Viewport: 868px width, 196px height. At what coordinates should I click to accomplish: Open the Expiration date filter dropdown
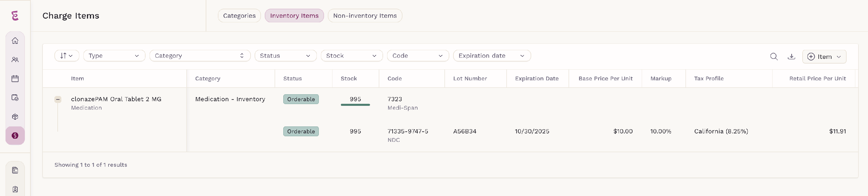[x=492, y=56]
